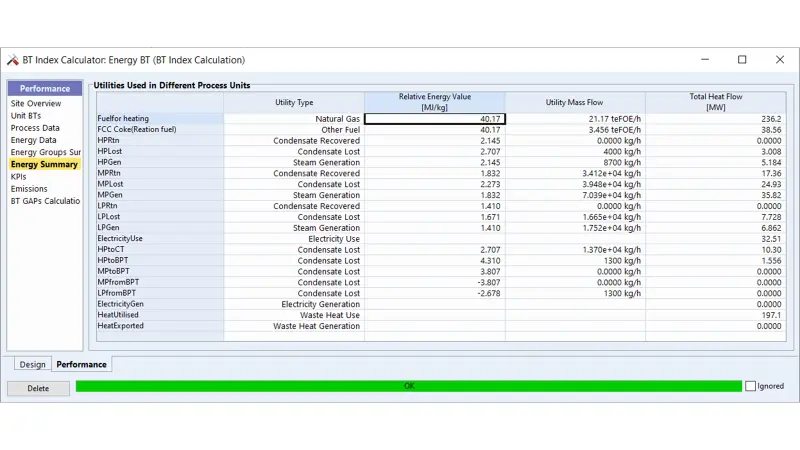Screen dimensions: 800x450
Task: Open Unit BTs page
Action: [x=26, y=115]
